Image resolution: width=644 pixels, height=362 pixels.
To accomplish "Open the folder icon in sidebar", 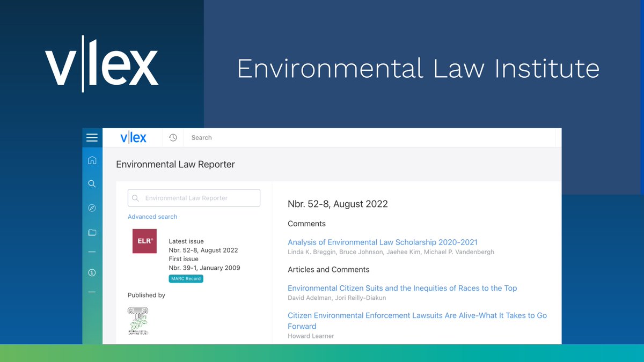I will click(92, 232).
